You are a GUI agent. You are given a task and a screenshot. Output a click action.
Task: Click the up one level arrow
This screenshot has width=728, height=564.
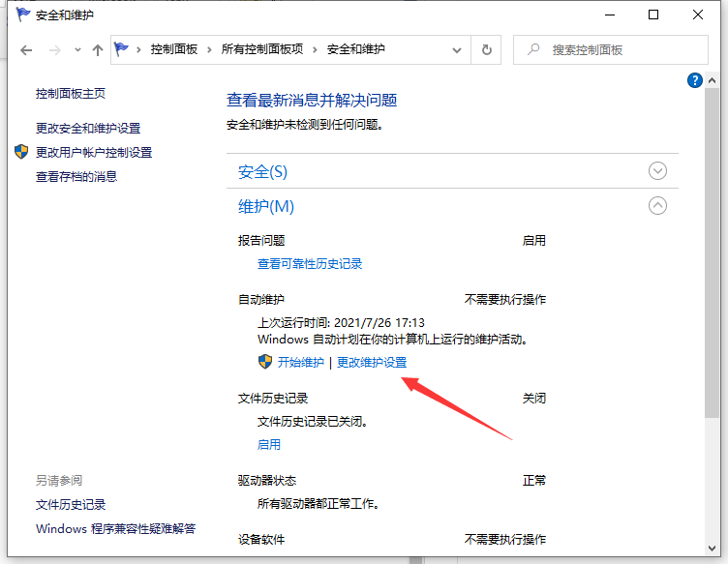97,49
